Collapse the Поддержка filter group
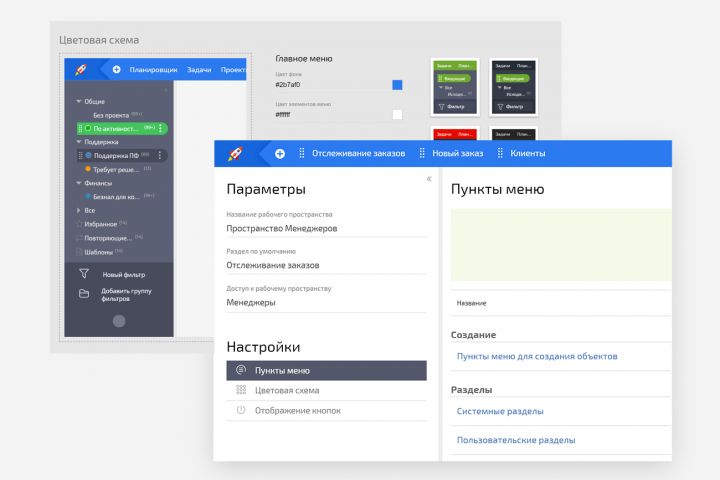Viewport: 720px width, 480px height. pyautogui.click(x=79, y=142)
